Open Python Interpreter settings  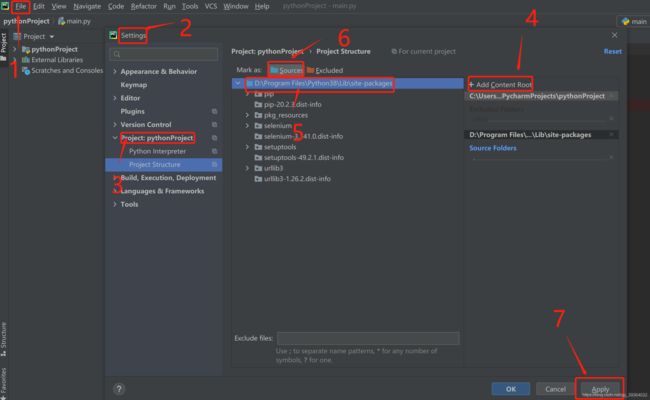pos(157,151)
